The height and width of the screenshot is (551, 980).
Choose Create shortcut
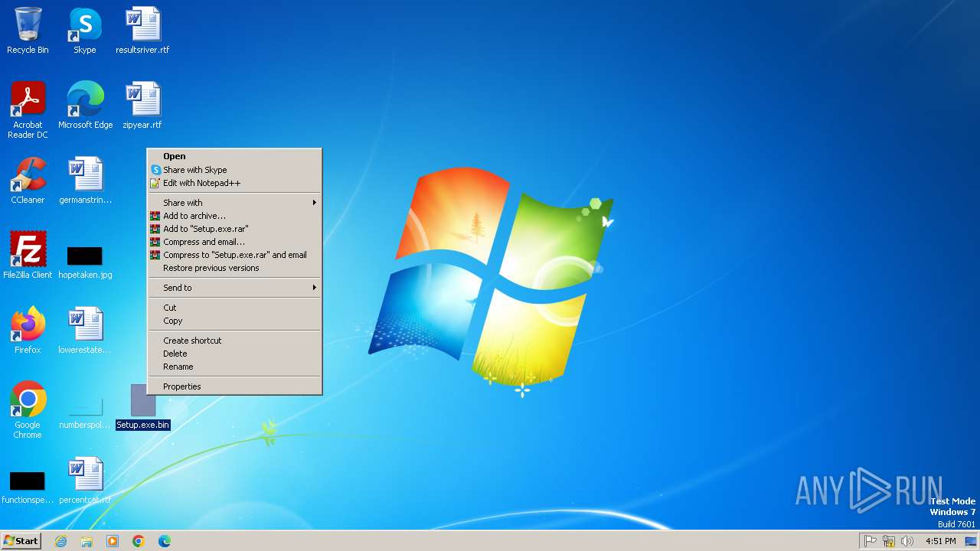pyautogui.click(x=234, y=341)
